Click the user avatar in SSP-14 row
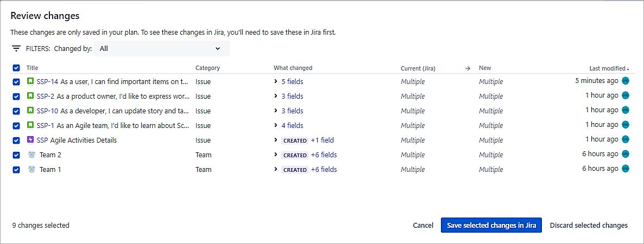 pyautogui.click(x=625, y=81)
